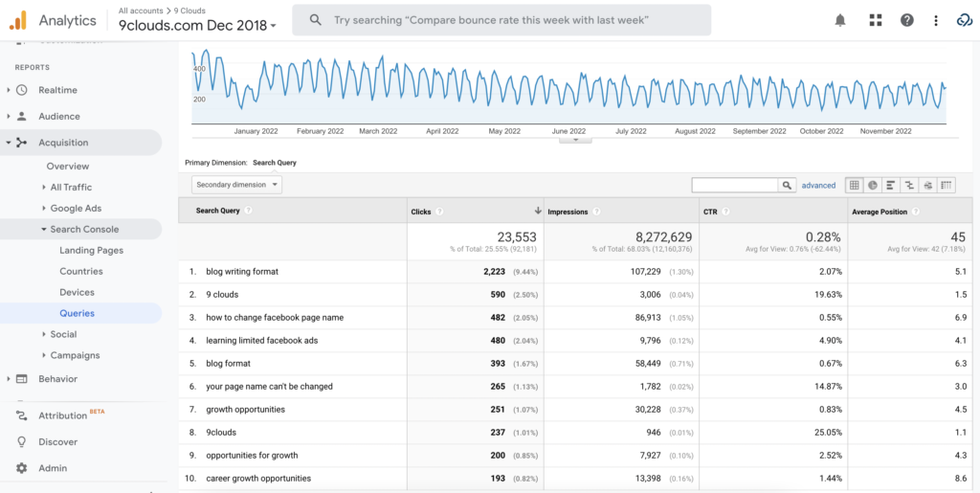
Task: Click the advanced filter link
Action: [x=818, y=185]
